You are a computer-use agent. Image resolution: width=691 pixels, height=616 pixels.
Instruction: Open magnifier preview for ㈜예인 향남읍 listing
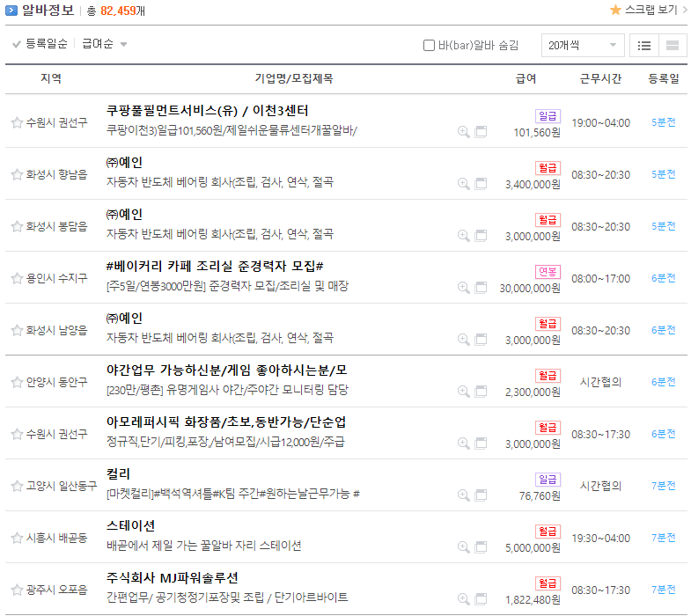pyautogui.click(x=464, y=184)
